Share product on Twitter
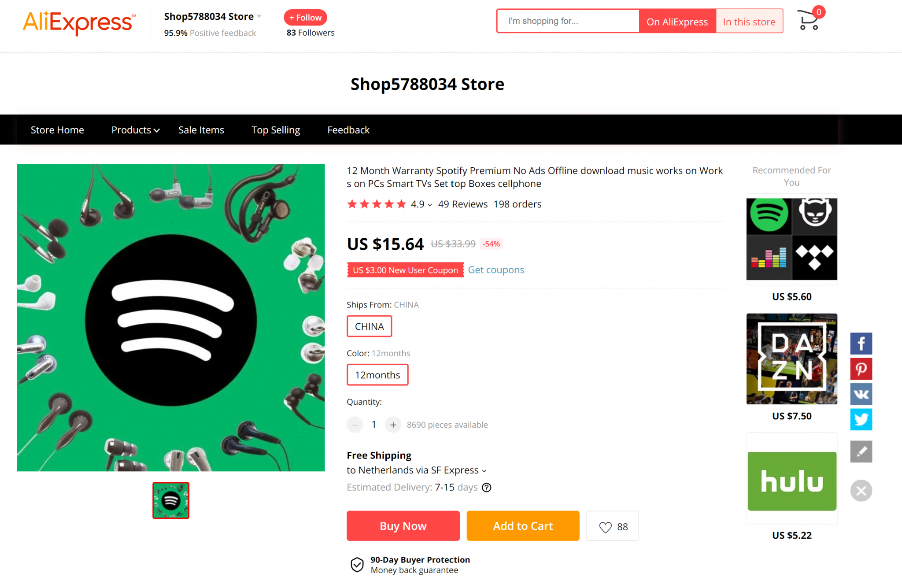The width and height of the screenshot is (902, 588). click(x=861, y=419)
